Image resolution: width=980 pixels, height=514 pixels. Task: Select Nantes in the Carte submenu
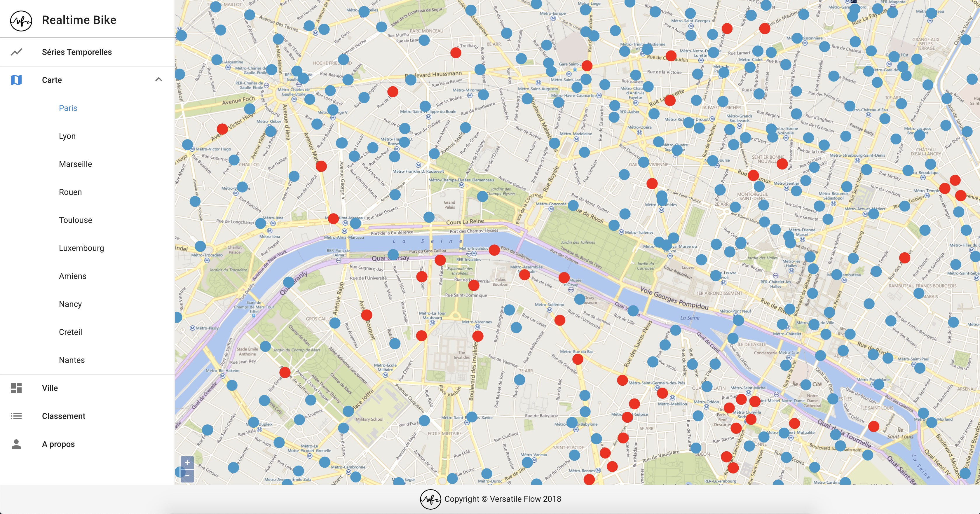(x=72, y=360)
